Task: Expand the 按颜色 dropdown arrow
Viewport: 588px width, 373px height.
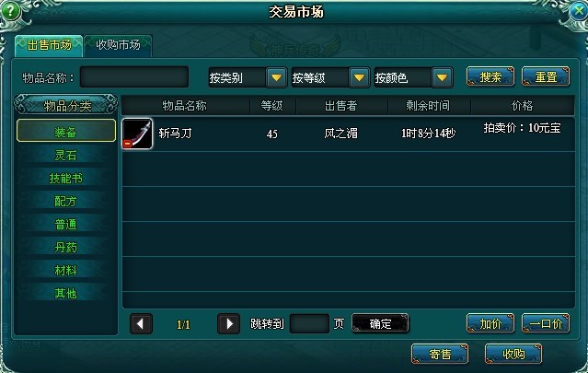Action: [x=442, y=77]
